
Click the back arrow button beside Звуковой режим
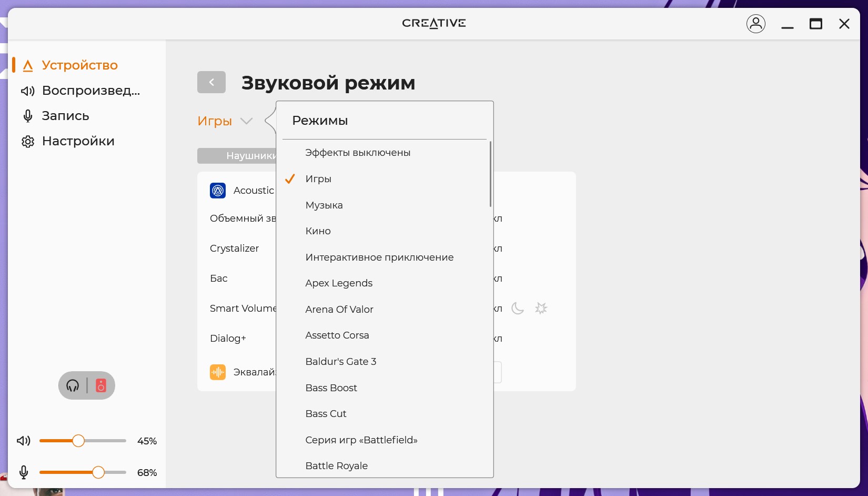pyautogui.click(x=211, y=82)
